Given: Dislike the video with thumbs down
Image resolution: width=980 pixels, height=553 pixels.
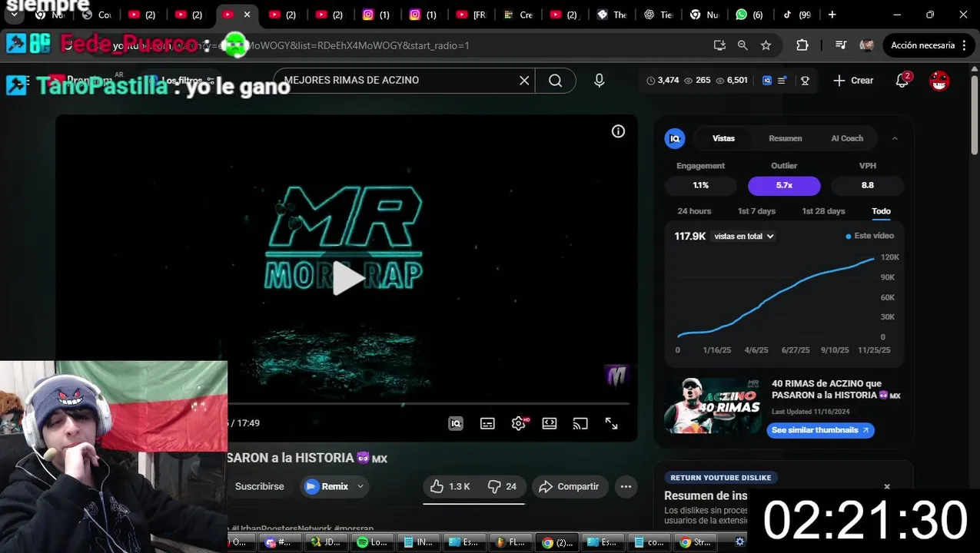Looking at the screenshot, I should (503, 486).
